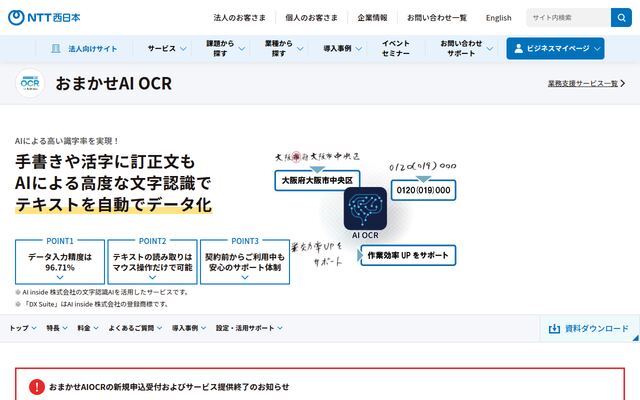Click the search magnifier button
The width and height of the screenshot is (640, 400).
pyautogui.click(x=621, y=18)
